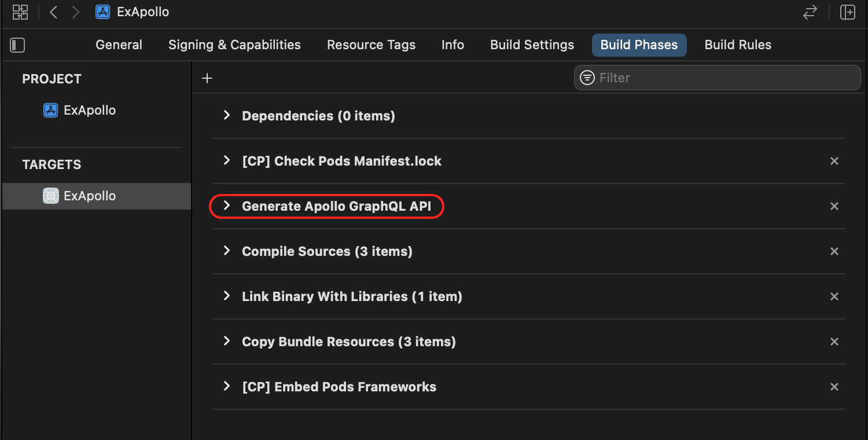Click into the Filter text field
This screenshot has width=868, height=440.
click(718, 78)
